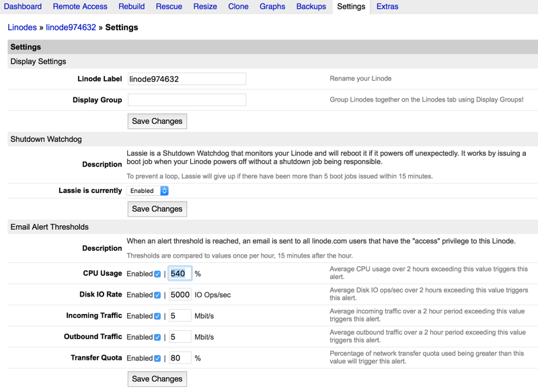This screenshot has height=392, width=538.
Task: Open the Dashboard tab
Action: [23, 7]
